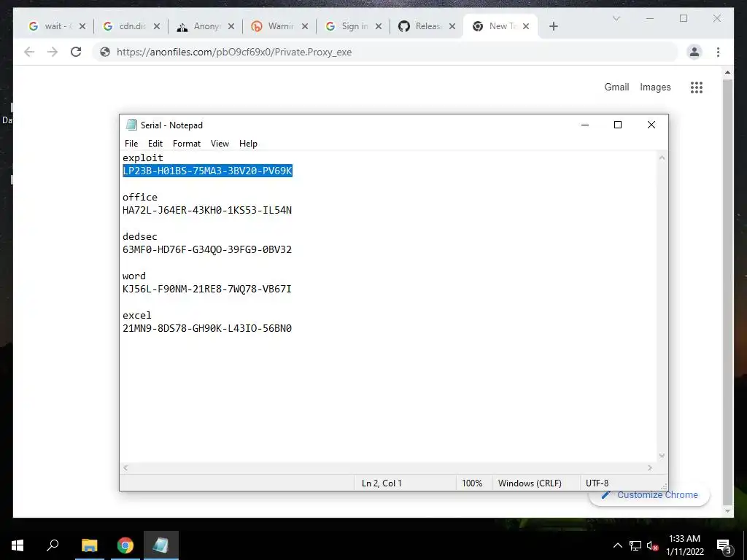Click the Windows (CRLF) status entry
This screenshot has height=560, width=747.
click(530, 483)
